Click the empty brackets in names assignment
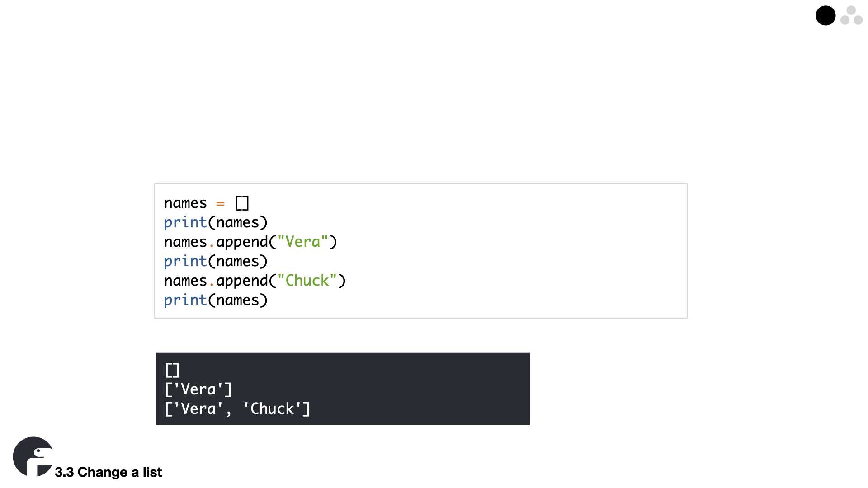Screen dimensions: 868x488 click(242, 203)
